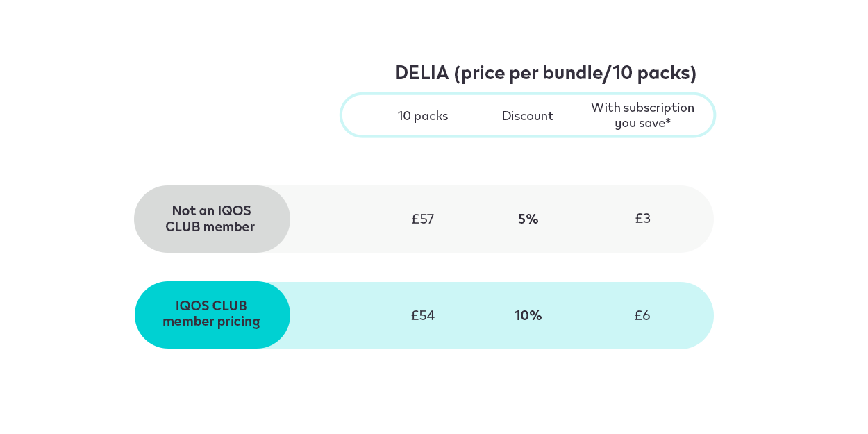Click the '(price per bundle/10 packs)' title text

[x=575, y=73]
